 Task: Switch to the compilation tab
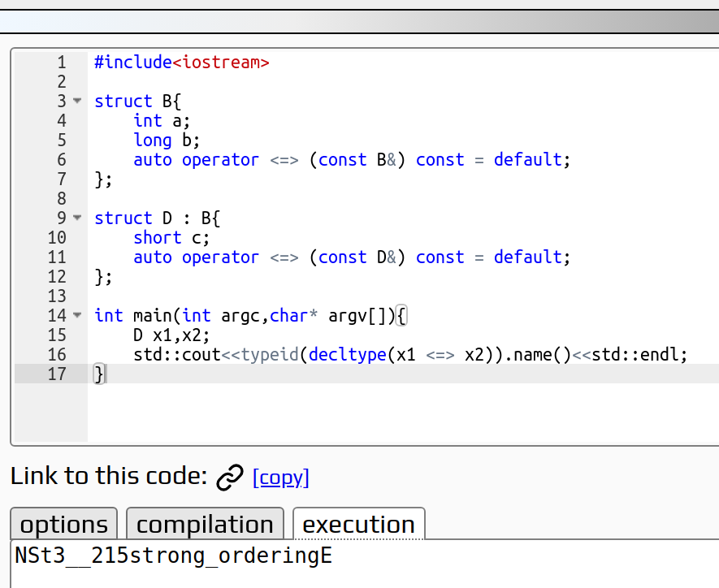(x=205, y=524)
